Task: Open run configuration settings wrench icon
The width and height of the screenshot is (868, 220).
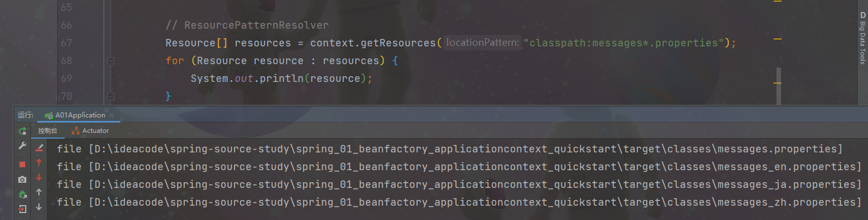Action: click(22, 146)
